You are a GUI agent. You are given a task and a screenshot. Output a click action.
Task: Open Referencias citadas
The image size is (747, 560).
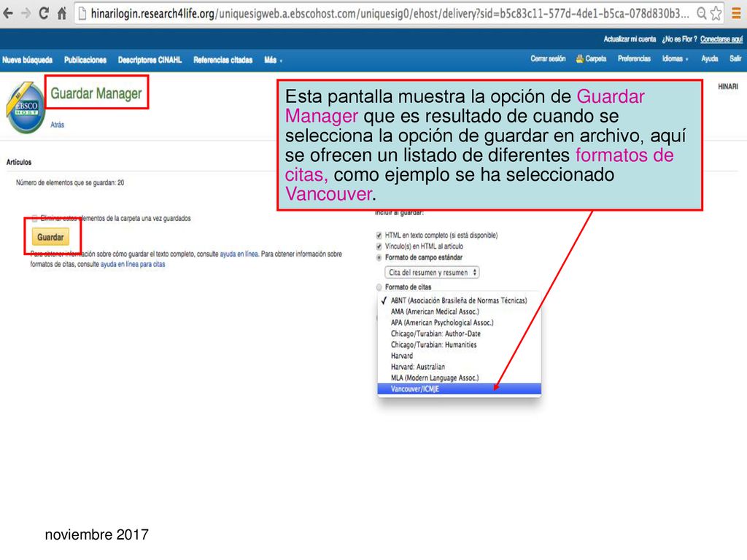click(x=223, y=60)
